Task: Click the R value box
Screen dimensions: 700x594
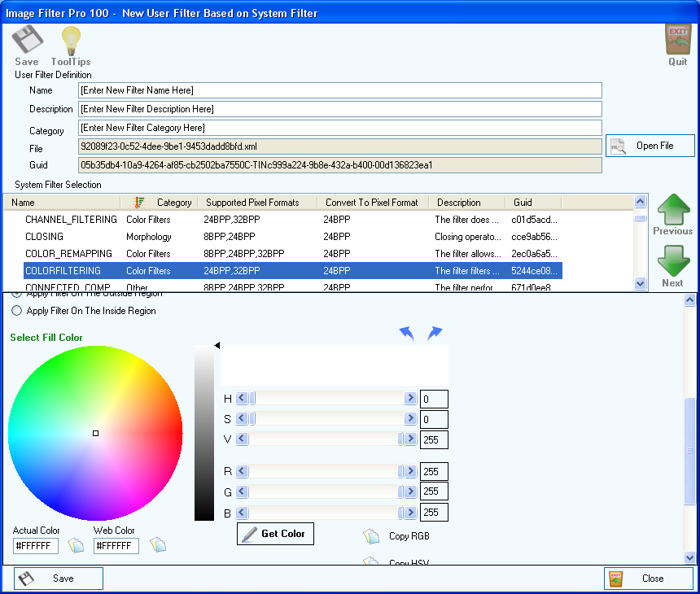Action: [x=434, y=472]
